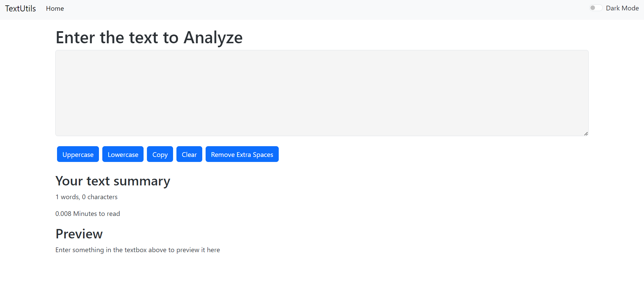Click the 'Enter the text to Analyze' heading

149,37
